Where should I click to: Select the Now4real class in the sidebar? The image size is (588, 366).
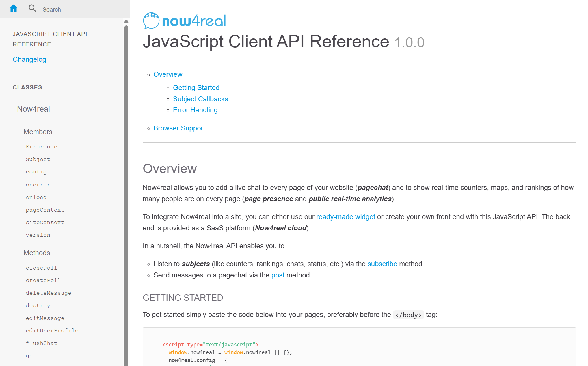point(33,109)
